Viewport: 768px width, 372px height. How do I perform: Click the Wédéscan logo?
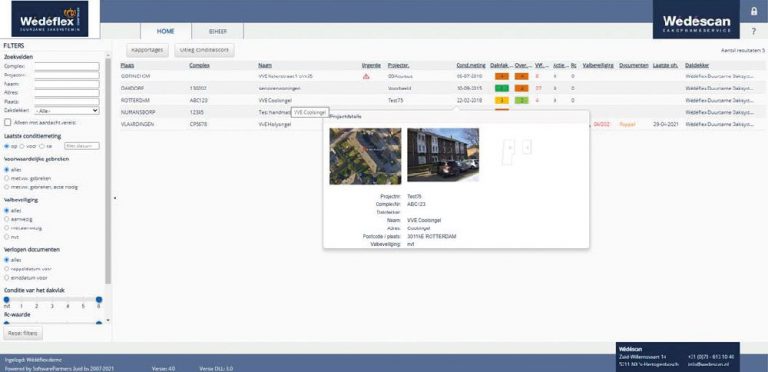point(696,20)
